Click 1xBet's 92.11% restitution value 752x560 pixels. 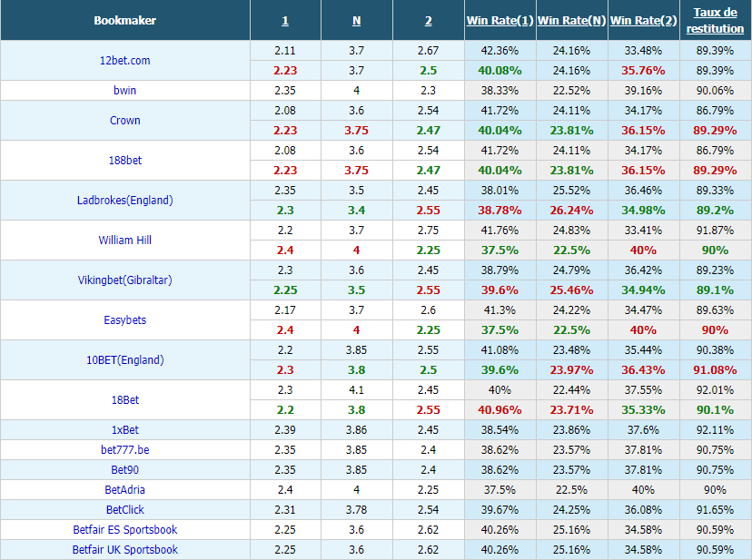715,430
